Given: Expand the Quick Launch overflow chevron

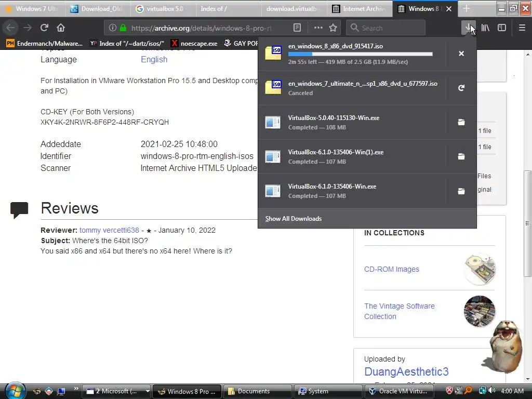Looking at the screenshot, I should coord(76,388).
